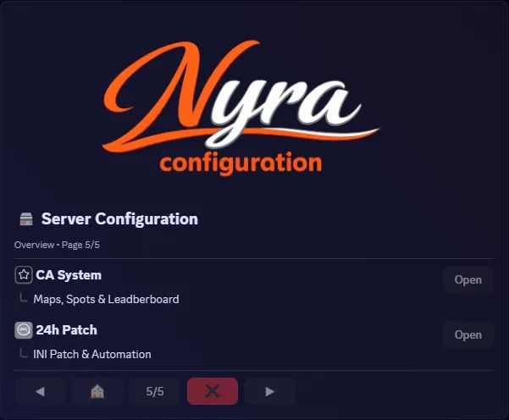
Task: Click the 5/5 page indicator
Action: tap(155, 391)
